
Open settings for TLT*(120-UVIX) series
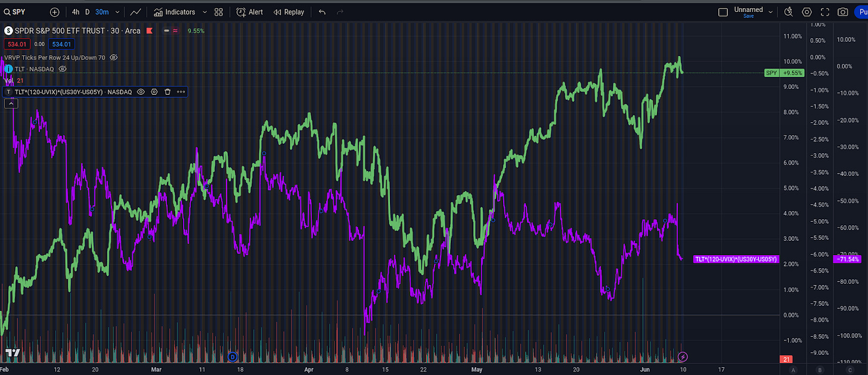click(154, 92)
